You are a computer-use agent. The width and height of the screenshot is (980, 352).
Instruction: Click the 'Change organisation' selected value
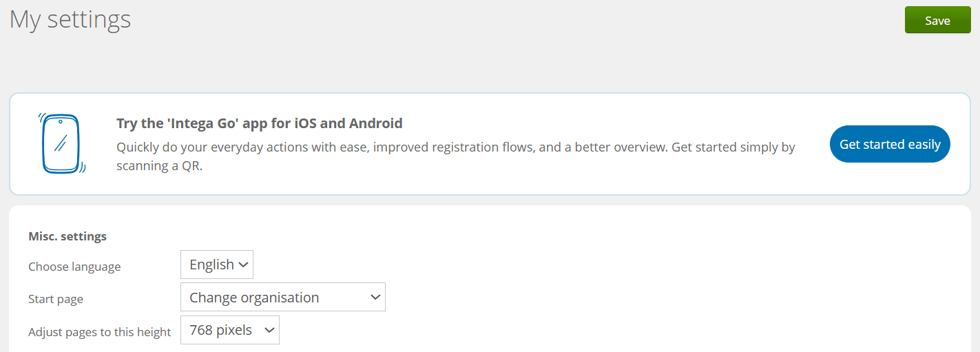tap(254, 298)
